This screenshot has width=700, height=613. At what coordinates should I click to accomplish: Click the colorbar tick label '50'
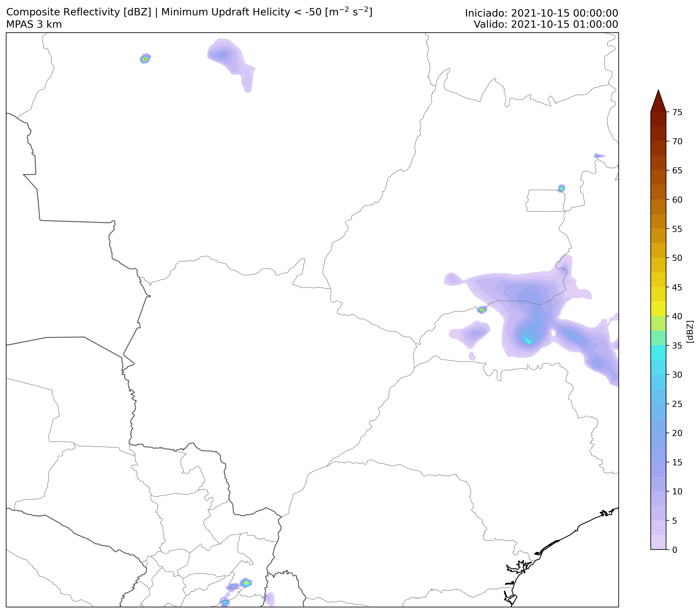pos(677,258)
